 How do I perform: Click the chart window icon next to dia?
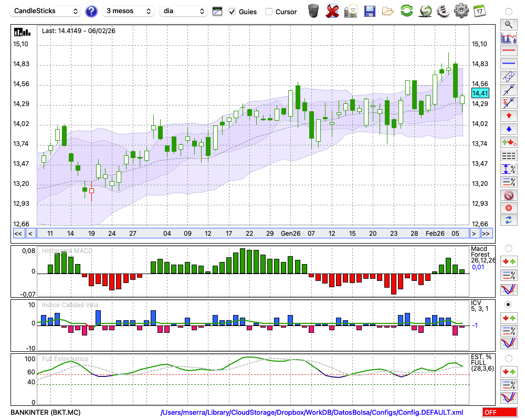pyautogui.click(x=217, y=12)
